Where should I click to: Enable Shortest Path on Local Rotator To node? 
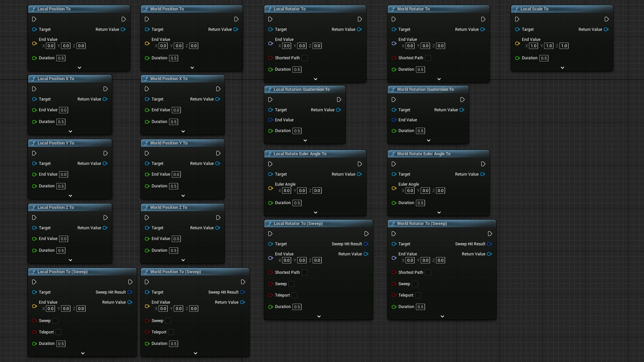pos(304,58)
